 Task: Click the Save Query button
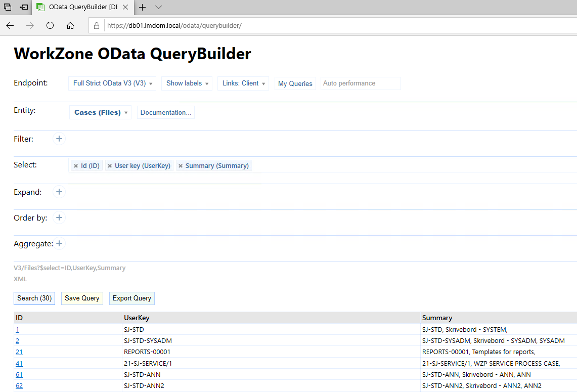(82, 298)
